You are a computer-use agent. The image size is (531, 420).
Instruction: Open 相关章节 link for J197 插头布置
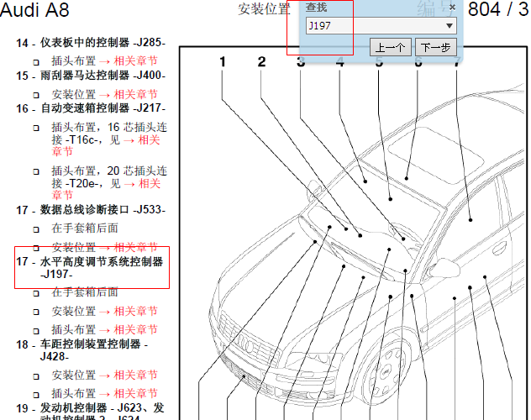pos(136,329)
